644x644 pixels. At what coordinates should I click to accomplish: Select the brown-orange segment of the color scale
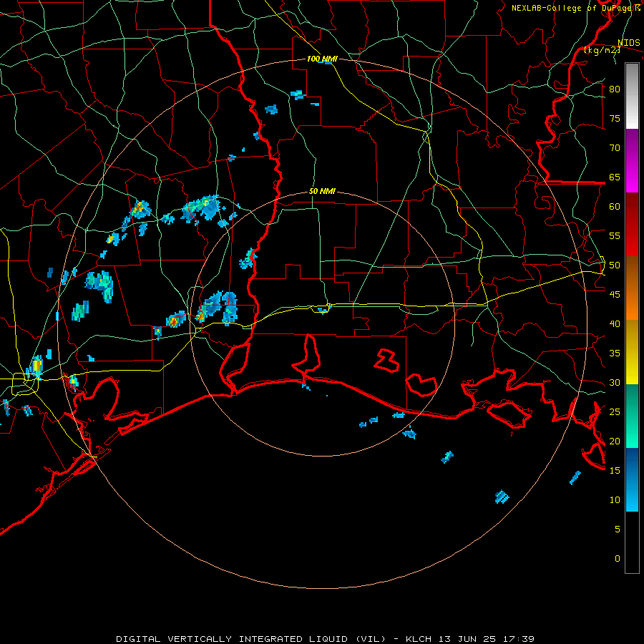tap(632, 288)
